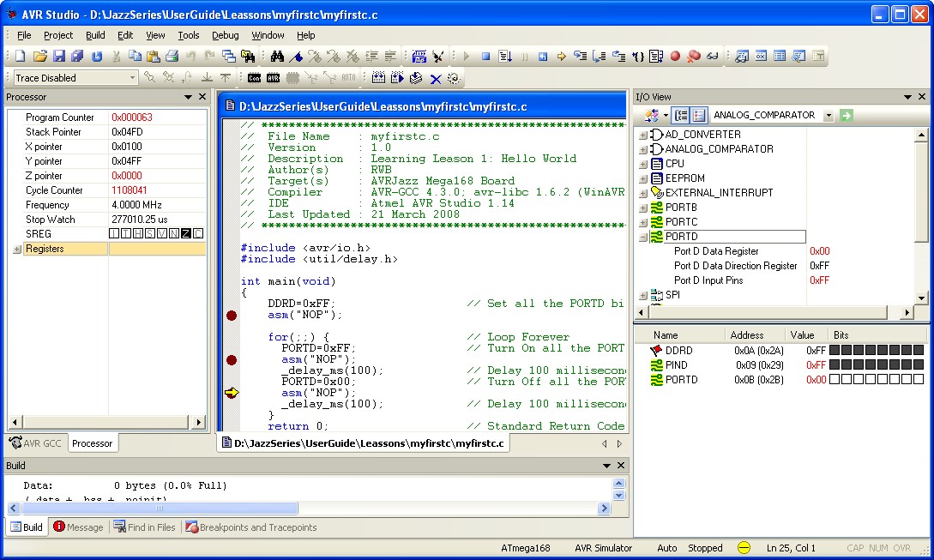Collapse the PORTD tree node
Viewport: 934px width, 560px height.
coord(643,237)
